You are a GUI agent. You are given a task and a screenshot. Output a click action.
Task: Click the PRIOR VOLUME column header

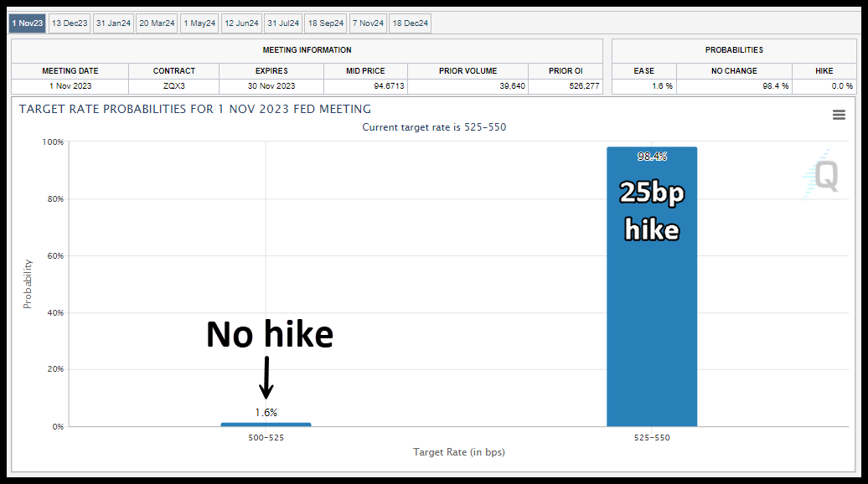468,71
